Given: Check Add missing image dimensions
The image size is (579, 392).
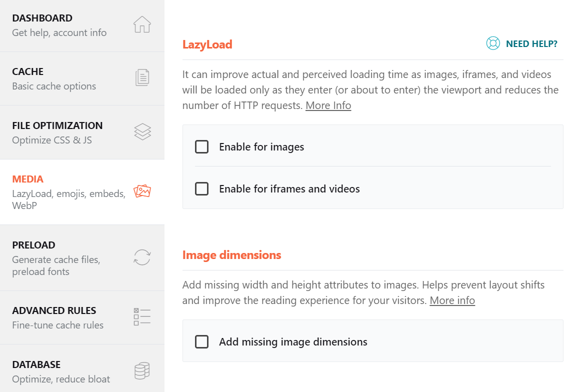Looking at the screenshot, I should pyautogui.click(x=201, y=341).
